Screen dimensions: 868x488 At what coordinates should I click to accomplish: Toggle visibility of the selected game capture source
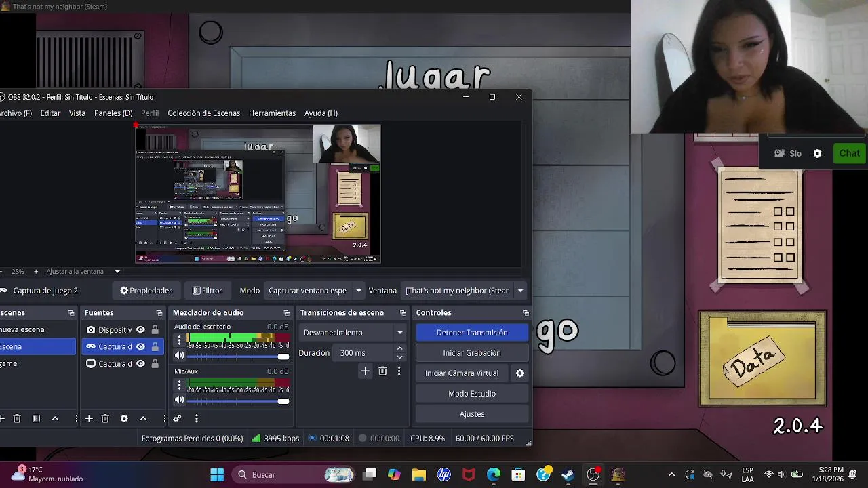[x=140, y=347]
